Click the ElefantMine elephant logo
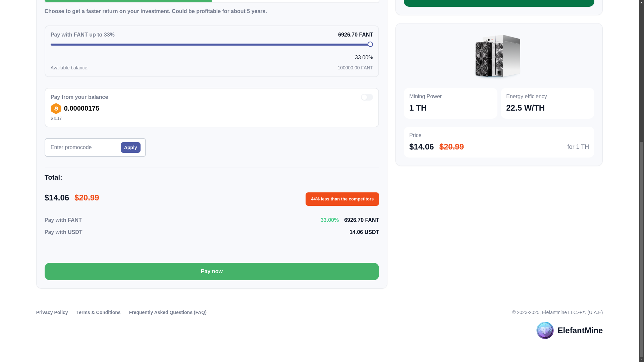Image resolution: width=644 pixels, height=362 pixels. pos(545,330)
